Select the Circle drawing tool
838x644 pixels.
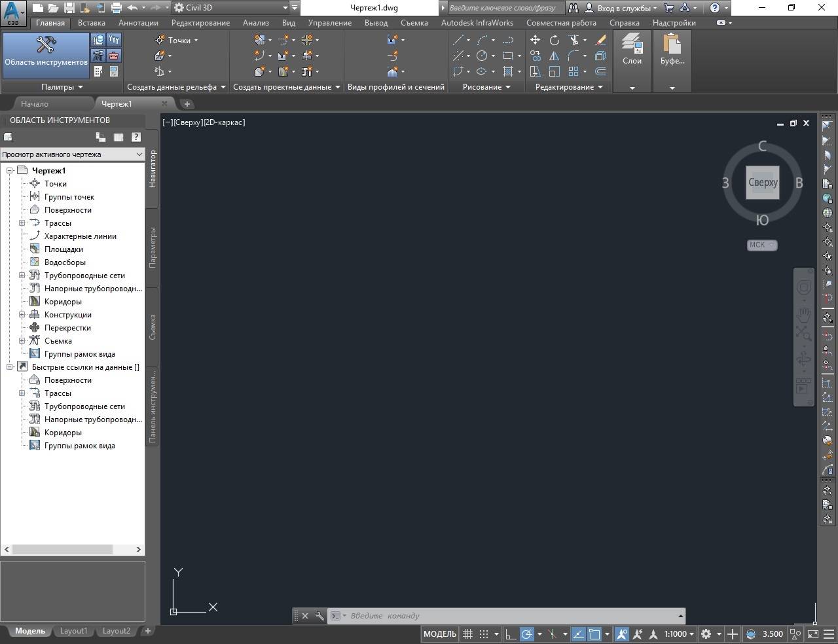pos(483,56)
